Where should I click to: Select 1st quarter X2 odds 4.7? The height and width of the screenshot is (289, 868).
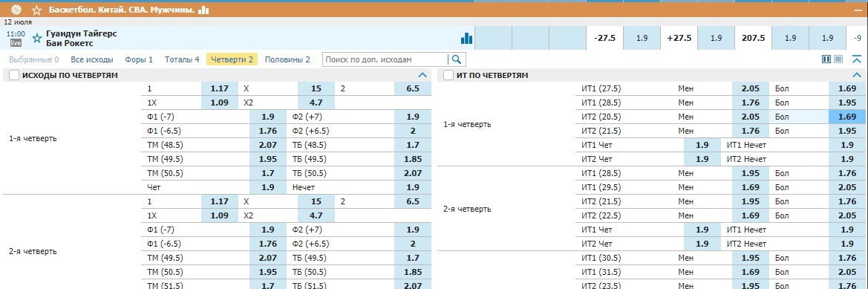point(316,103)
